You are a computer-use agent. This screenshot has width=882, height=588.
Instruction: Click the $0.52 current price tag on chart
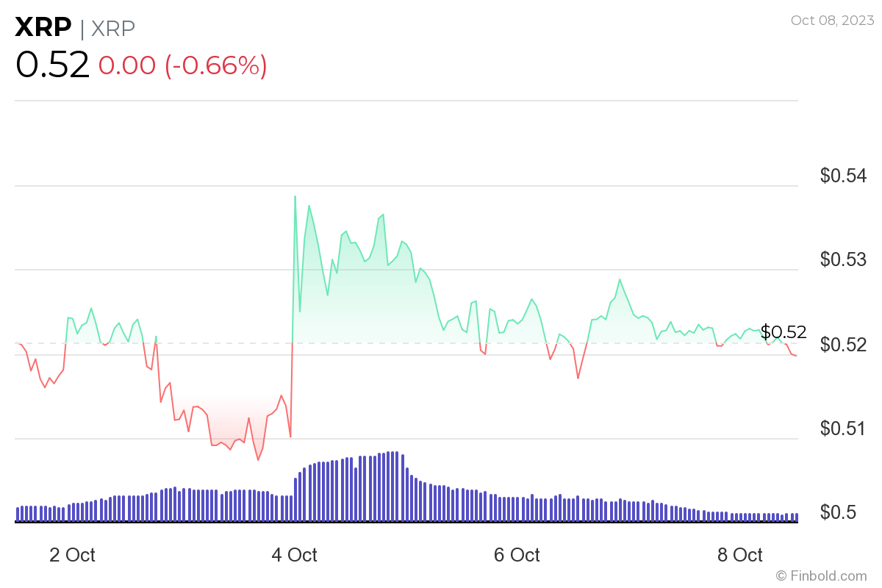click(x=784, y=331)
